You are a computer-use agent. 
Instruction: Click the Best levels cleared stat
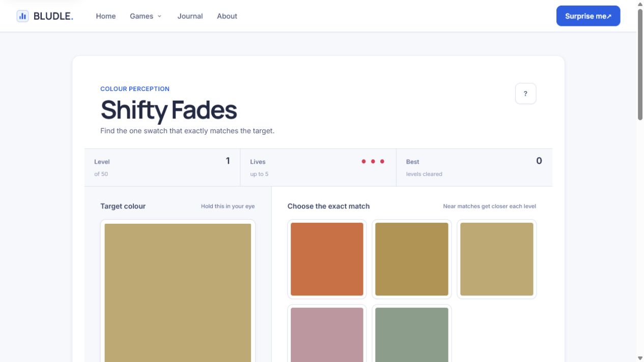[x=474, y=167]
